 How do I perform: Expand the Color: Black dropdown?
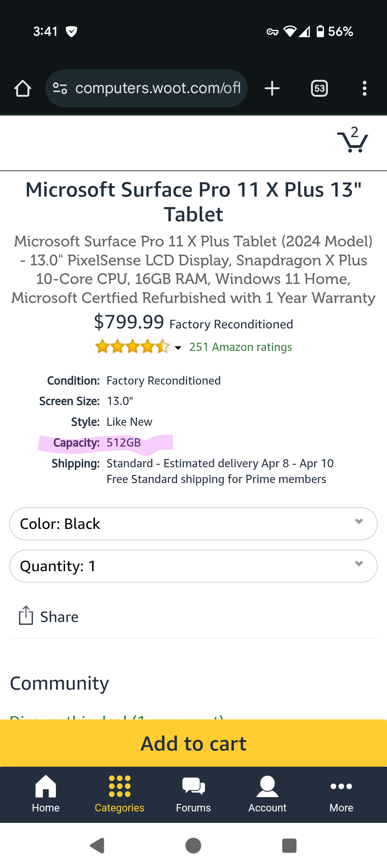pyautogui.click(x=193, y=524)
